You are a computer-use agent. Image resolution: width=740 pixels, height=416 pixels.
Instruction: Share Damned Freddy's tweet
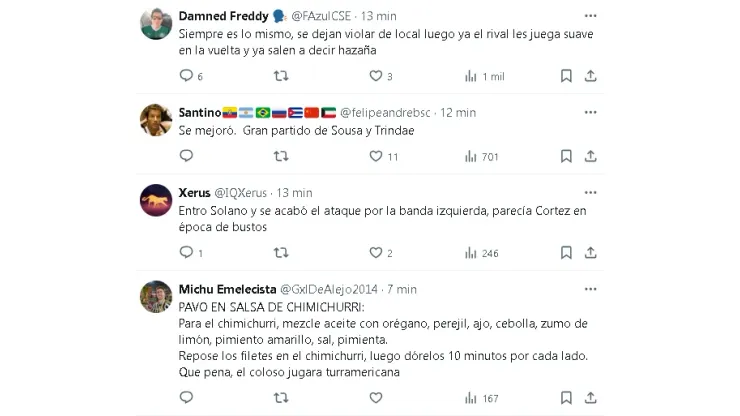[590, 76]
